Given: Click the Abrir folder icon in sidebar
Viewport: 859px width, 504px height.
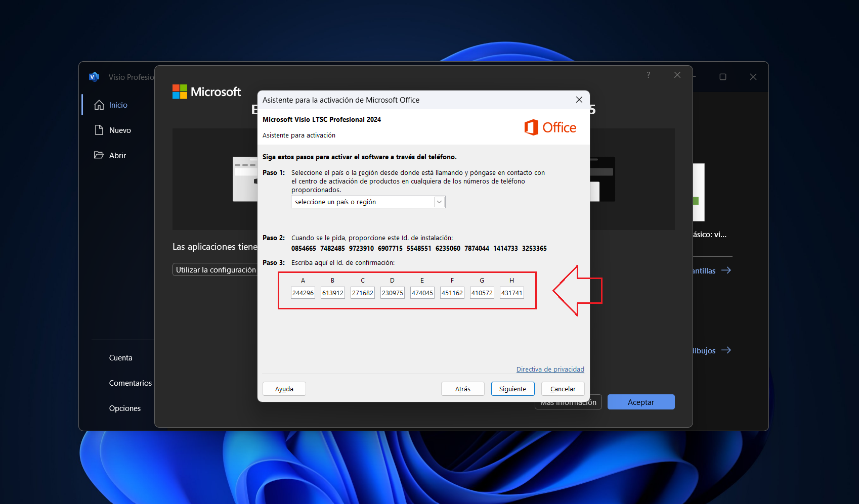Looking at the screenshot, I should click(x=99, y=155).
